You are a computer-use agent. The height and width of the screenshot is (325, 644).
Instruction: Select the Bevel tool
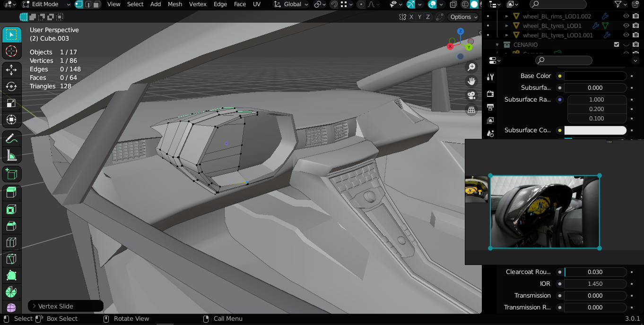coord(12,226)
